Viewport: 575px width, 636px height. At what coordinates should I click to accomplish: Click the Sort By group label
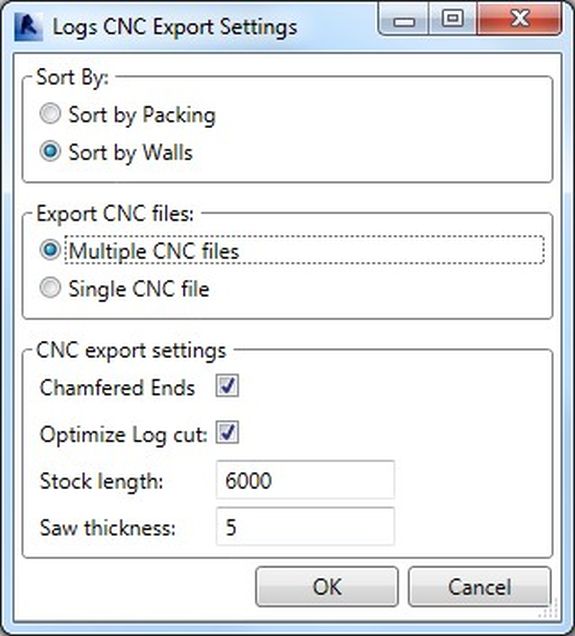[x=73, y=77]
